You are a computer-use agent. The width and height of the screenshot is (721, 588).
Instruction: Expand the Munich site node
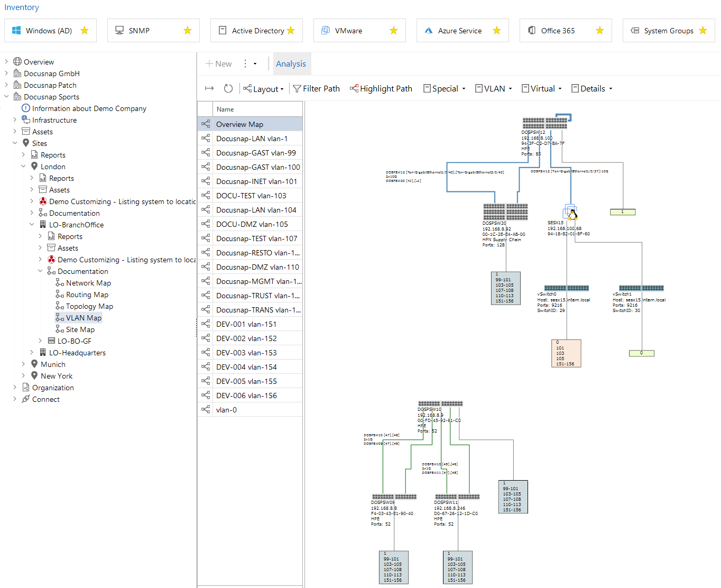23,364
